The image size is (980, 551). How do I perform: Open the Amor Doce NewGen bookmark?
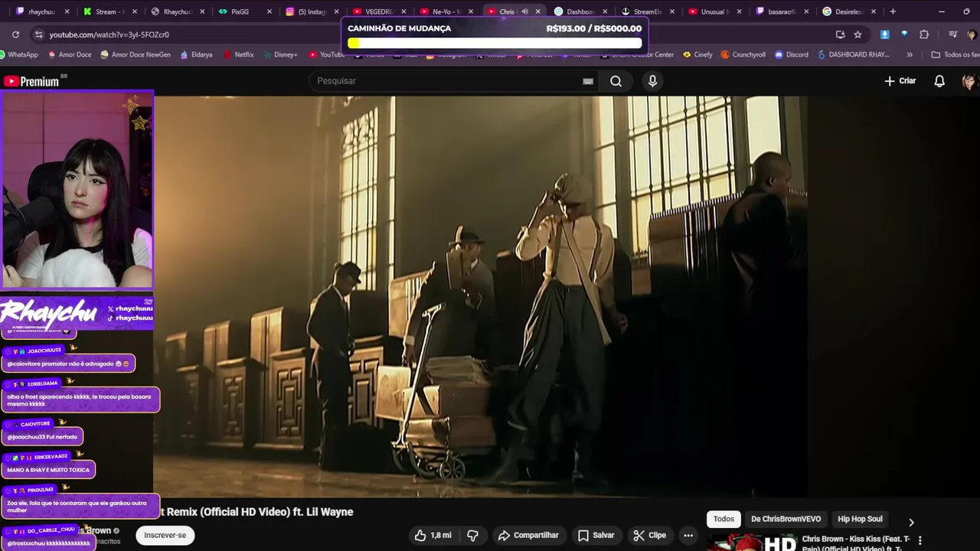(x=134, y=55)
